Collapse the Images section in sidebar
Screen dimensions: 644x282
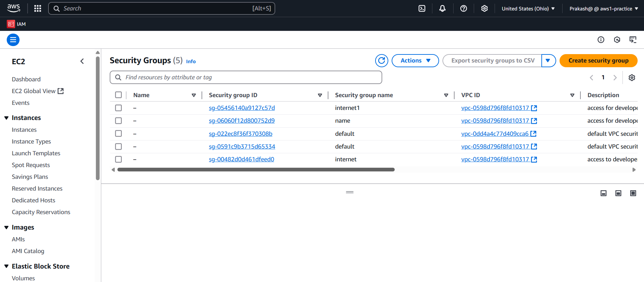6,228
